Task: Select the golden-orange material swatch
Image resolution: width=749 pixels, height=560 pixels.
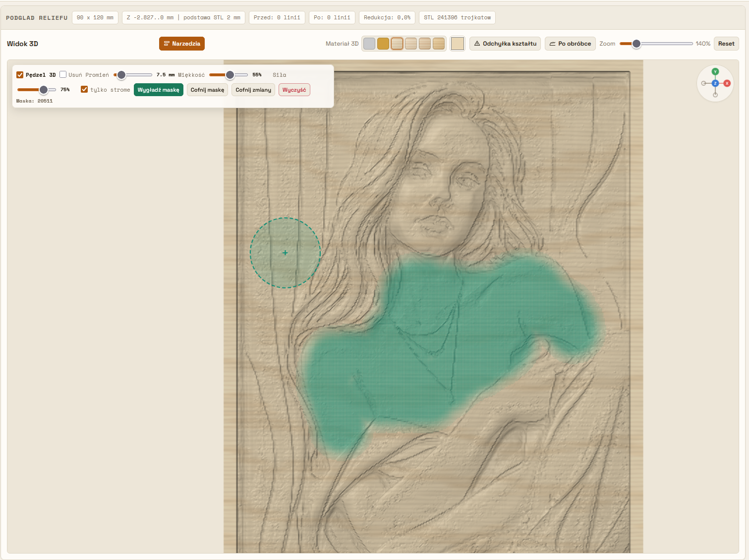Action: pyautogui.click(x=383, y=44)
